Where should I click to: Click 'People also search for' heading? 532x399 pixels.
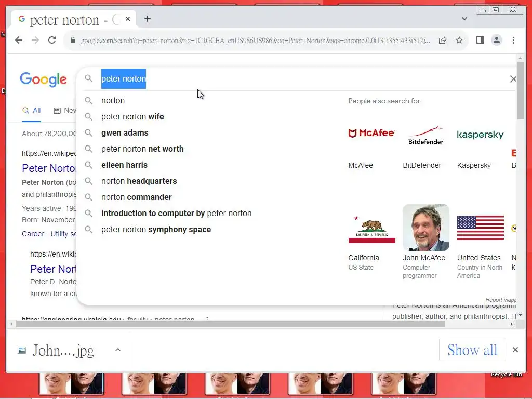[x=384, y=101]
